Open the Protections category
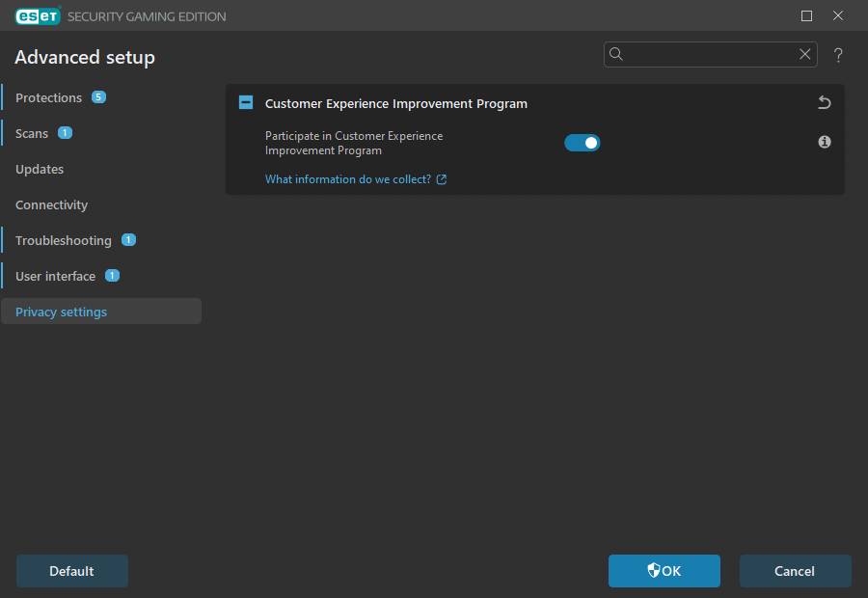The height and width of the screenshot is (598, 868). [49, 98]
